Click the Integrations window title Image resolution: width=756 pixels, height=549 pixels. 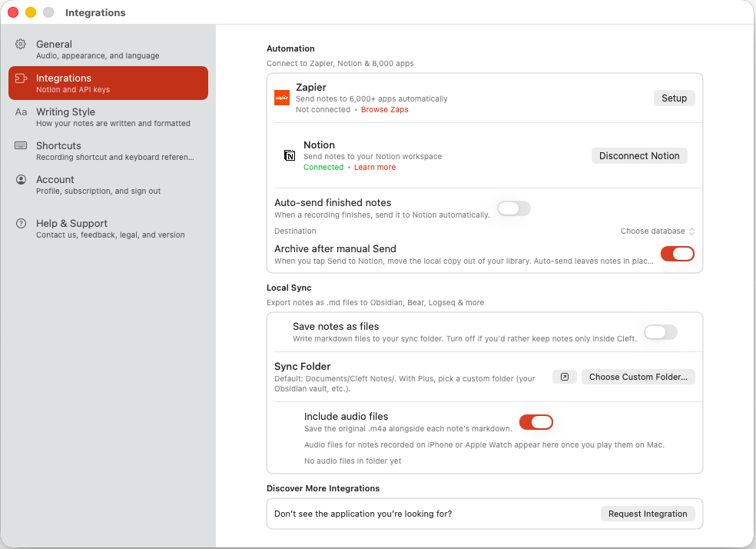point(95,12)
